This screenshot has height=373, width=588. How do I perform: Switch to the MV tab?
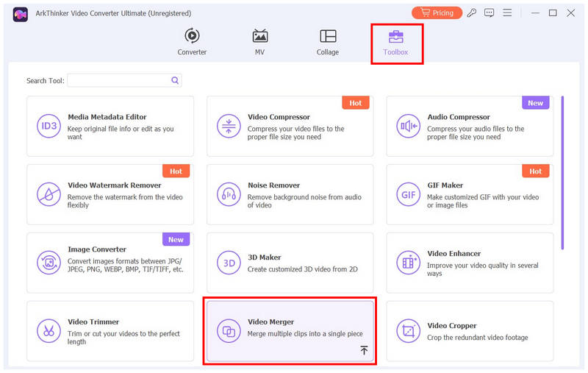click(260, 42)
